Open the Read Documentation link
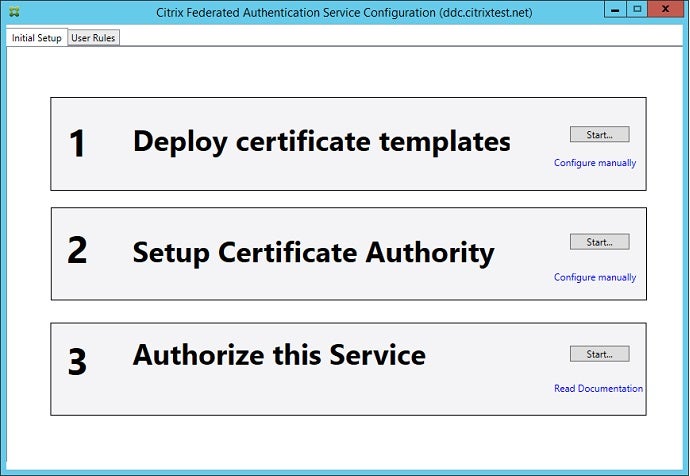 tap(598, 388)
